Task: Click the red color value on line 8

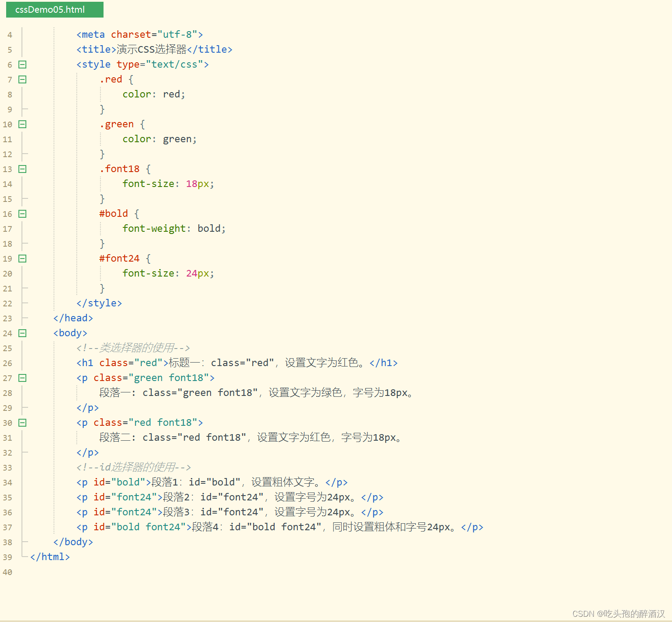Action: click(172, 94)
